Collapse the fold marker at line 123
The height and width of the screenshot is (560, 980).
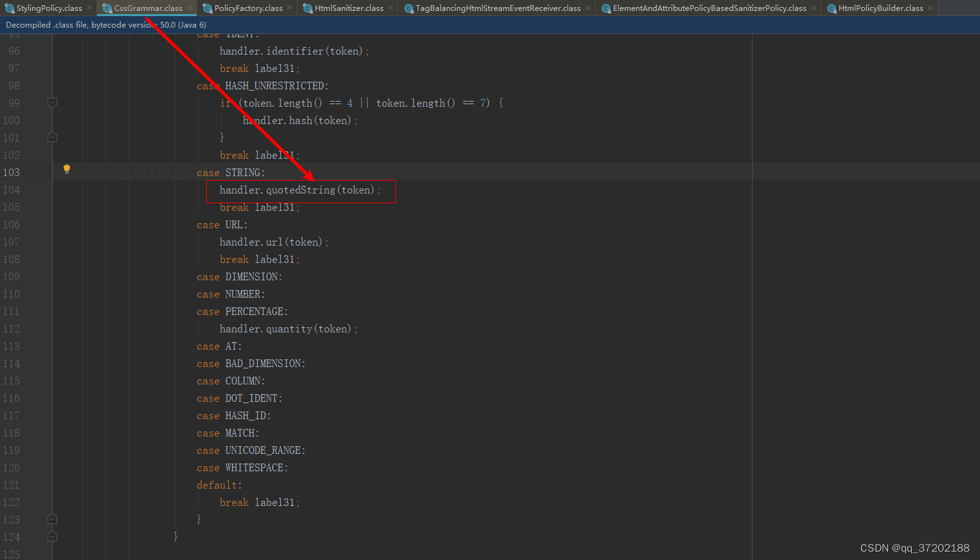click(x=52, y=519)
